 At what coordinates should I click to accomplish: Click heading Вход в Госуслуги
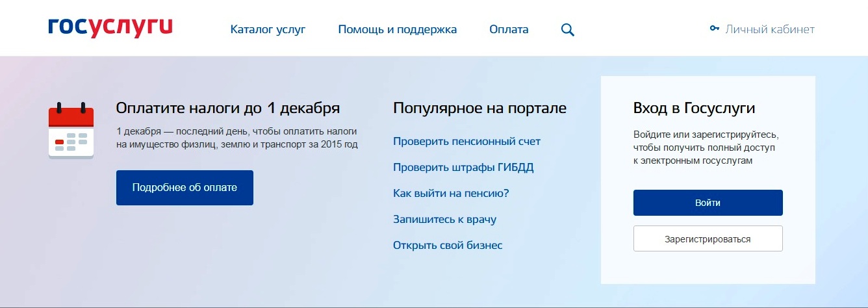pos(694,108)
